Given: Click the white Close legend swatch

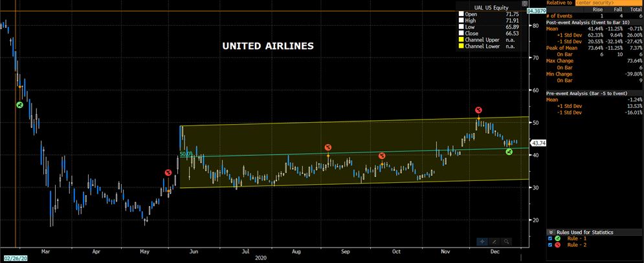Looking at the screenshot, I should [x=461, y=33].
